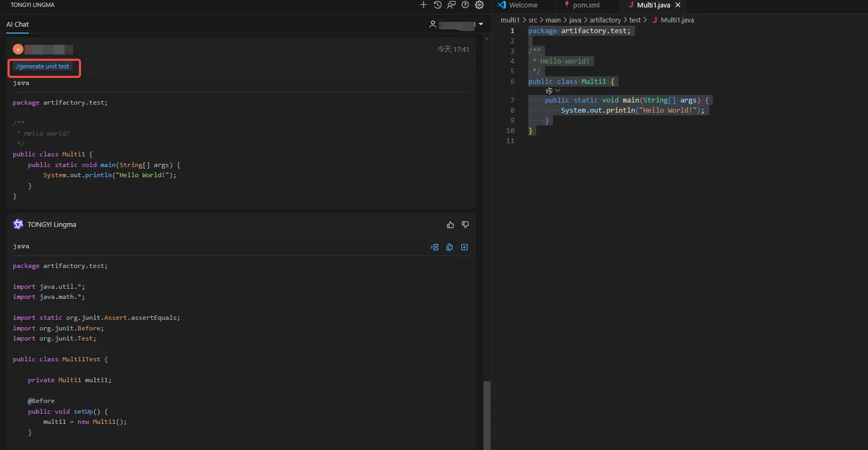This screenshot has width=868, height=450.
Task: Click line number 1 in the editor
Action: tap(512, 30)
